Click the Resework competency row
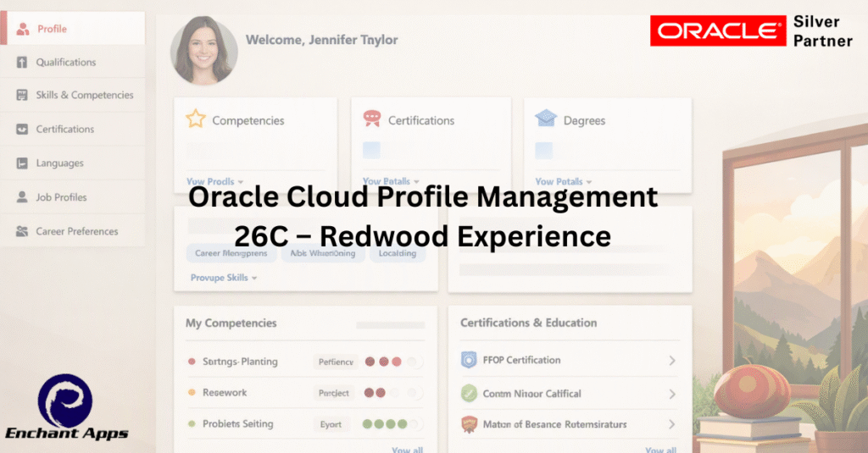The image size is (868, 453). pos(305,393)
